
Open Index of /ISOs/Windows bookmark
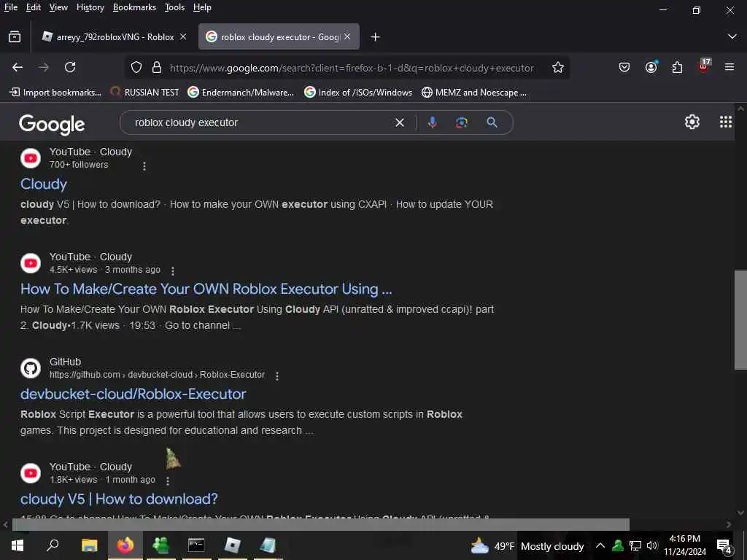click(x=358, y=93)
